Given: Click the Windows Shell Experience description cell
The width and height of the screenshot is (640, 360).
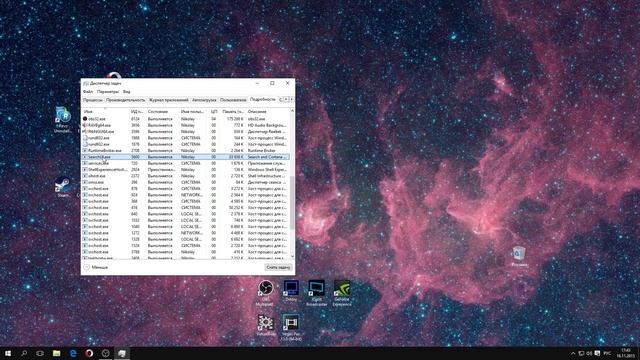Looking at the screenshot, I should coord(267,169).
